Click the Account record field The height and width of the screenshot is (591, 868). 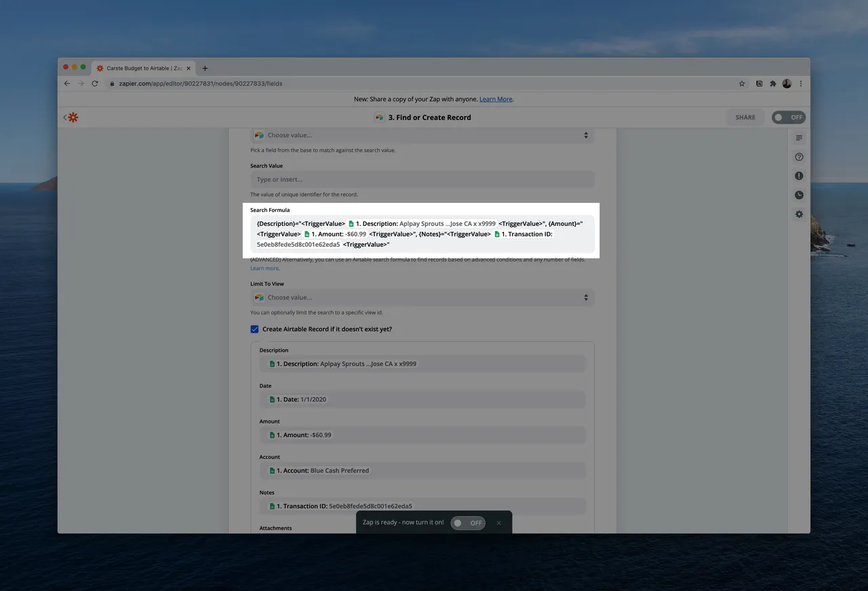click(x=422, y=470)
